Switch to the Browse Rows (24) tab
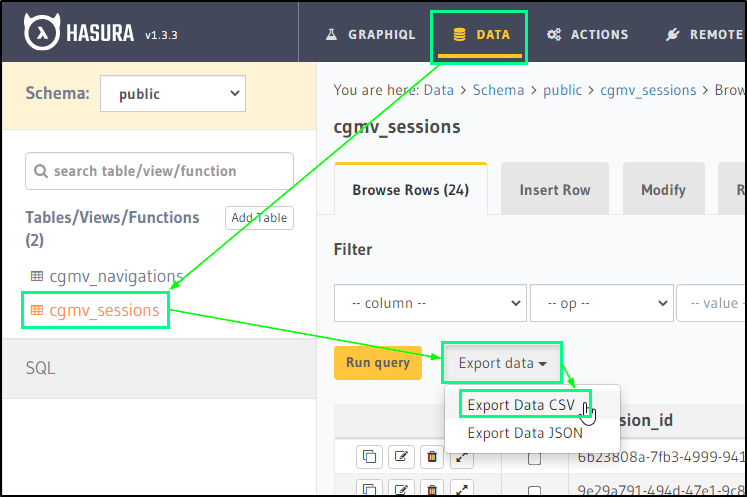Viewport: 747px width, 497px height. click(x=411, y=189)
